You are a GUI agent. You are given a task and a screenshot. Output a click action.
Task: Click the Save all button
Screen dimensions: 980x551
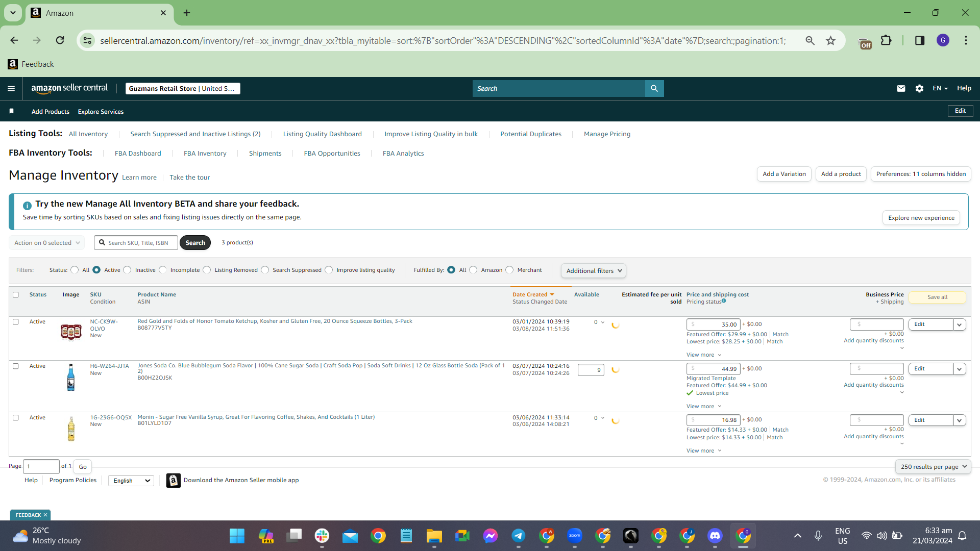937,297
